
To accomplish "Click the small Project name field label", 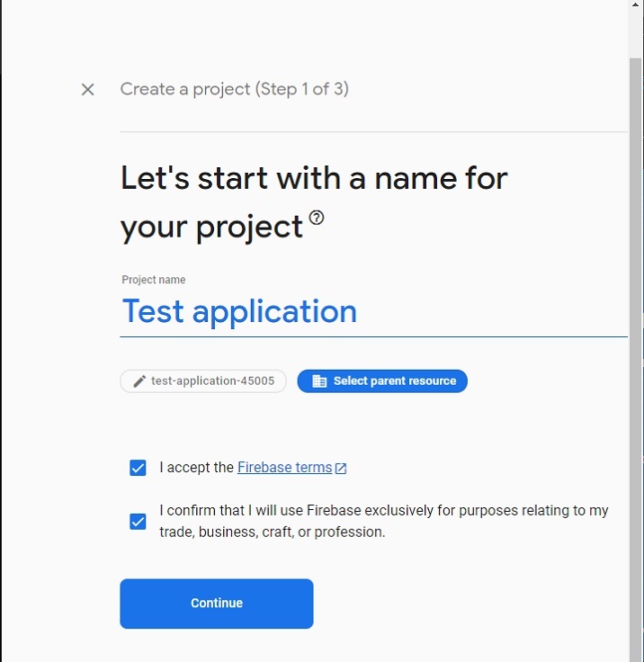I will point(154,280).
